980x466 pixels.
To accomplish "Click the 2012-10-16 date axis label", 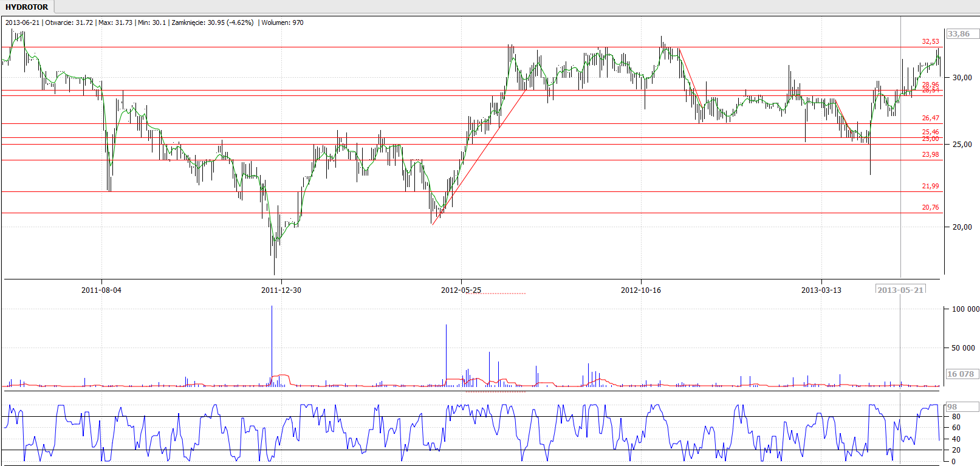I will point(641,290).
